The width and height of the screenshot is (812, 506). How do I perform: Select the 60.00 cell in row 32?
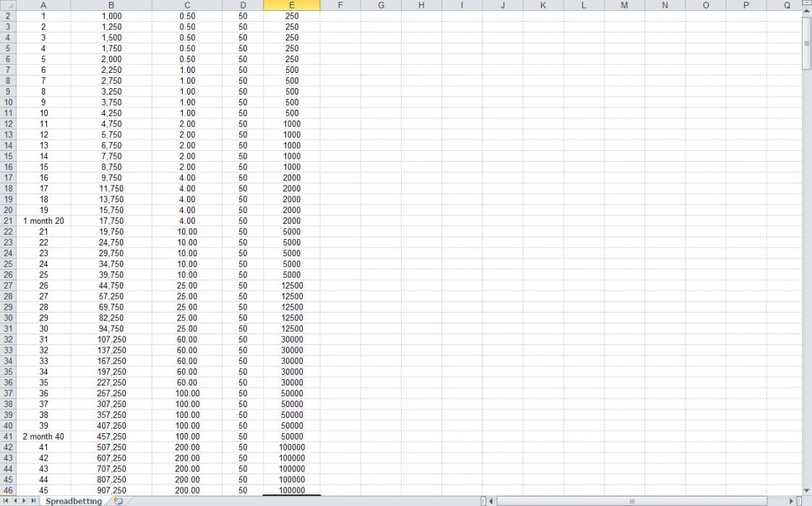click(x=187, y=339)
